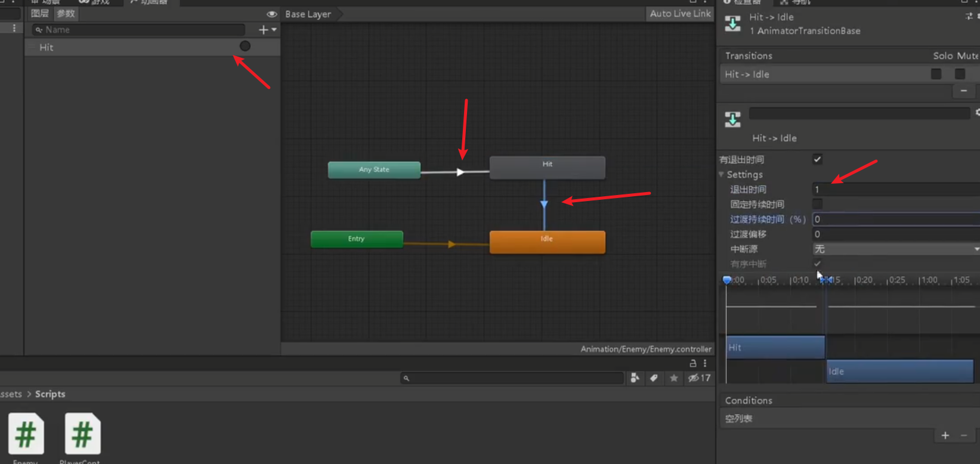Select the Idle clip bar in transition timeline

[899, 371]
